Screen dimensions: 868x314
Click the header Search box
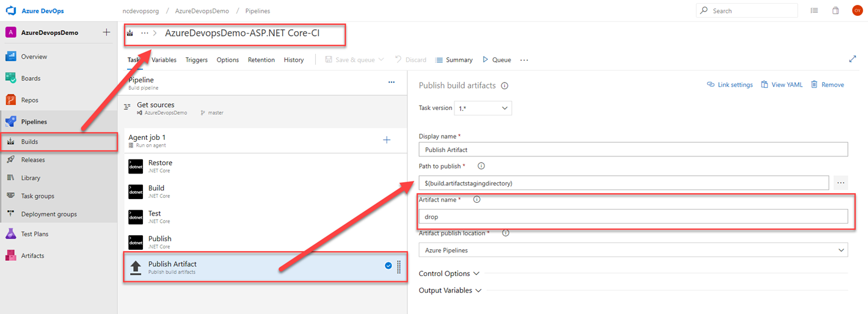747,11
